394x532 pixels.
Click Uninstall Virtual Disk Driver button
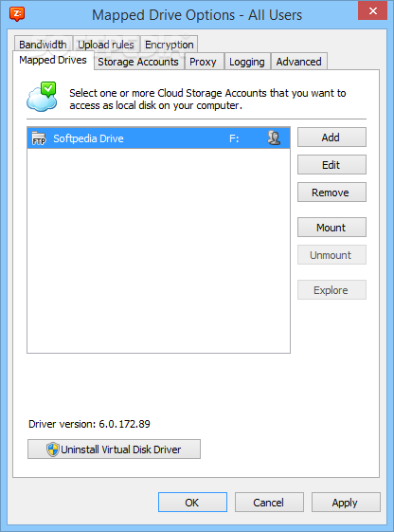click(114, 449)
